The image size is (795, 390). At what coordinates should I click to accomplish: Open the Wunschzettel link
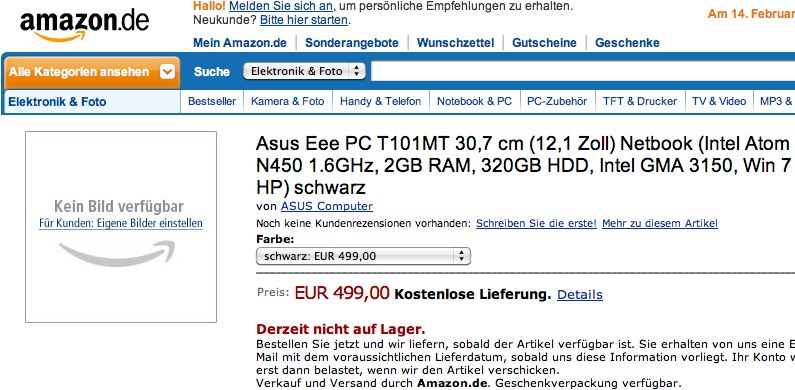click(x=455, y=43)
